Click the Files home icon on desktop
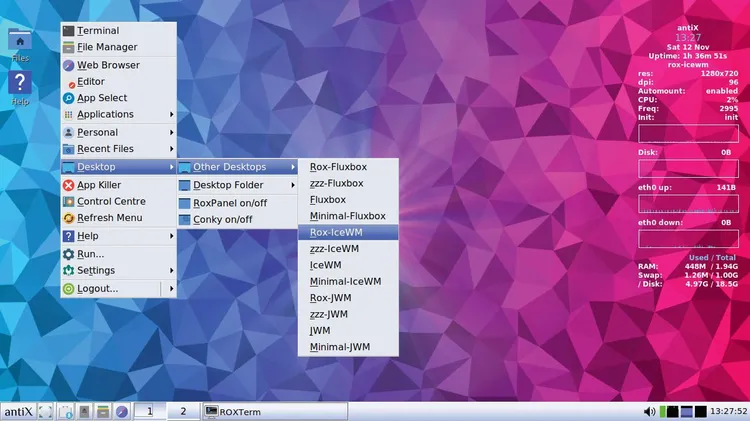Image resolution: width=750 pixels, height=421 pixels. 18,41
